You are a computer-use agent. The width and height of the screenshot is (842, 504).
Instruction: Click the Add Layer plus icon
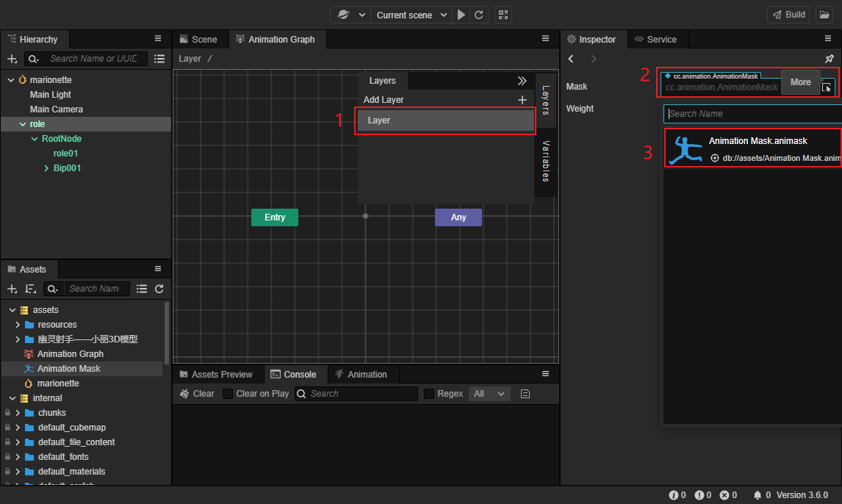(x=522, y=100)
